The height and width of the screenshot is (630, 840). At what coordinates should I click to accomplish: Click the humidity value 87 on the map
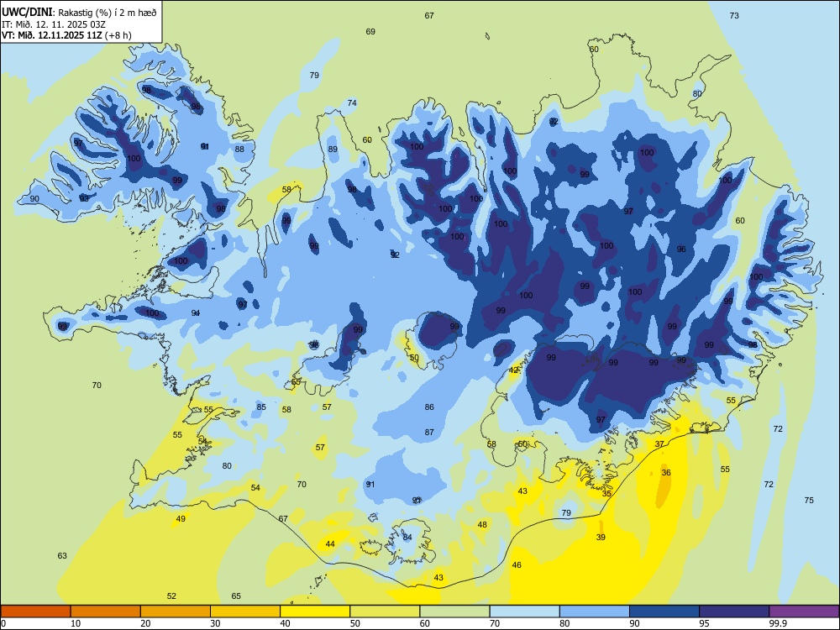click(x=429, y=433)
